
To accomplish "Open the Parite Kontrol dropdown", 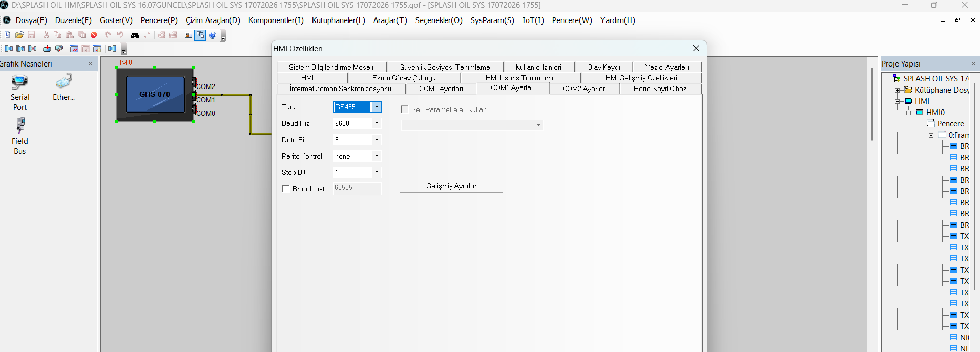I will (x=377, y=156).
